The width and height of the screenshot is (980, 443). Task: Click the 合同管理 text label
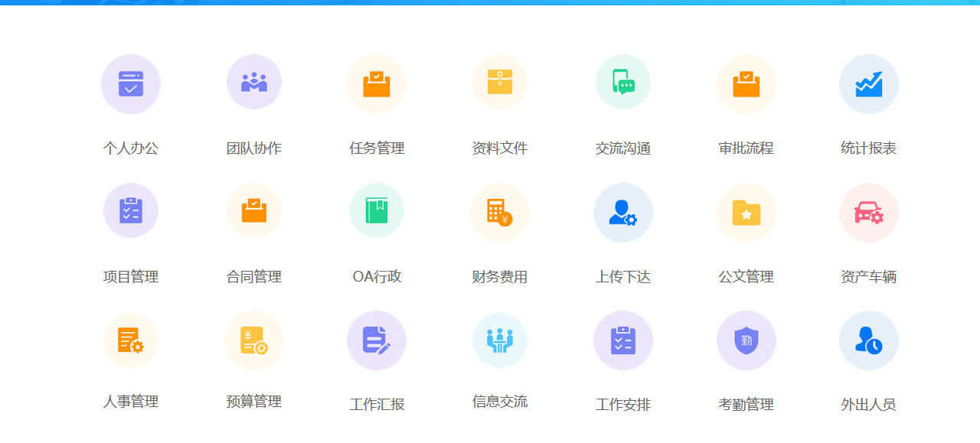[254, 277]
